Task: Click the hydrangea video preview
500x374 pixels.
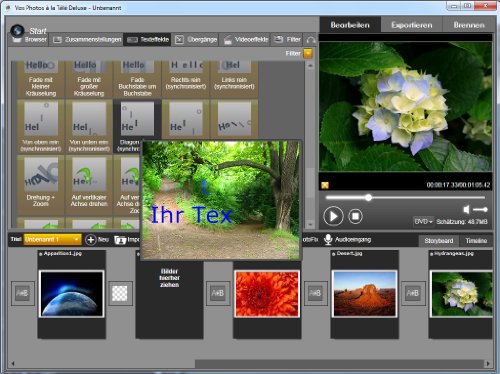Action: [405, 107]
